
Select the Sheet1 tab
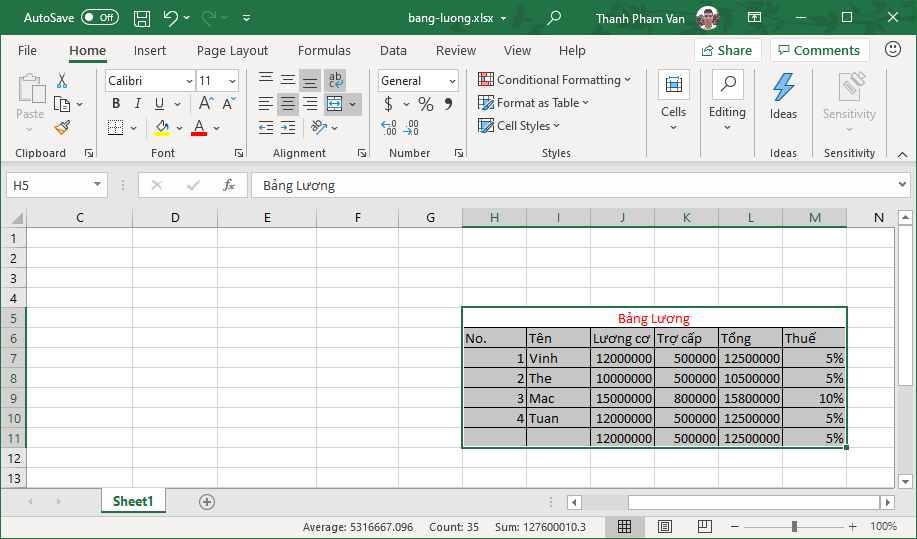(x=133, y=501)
